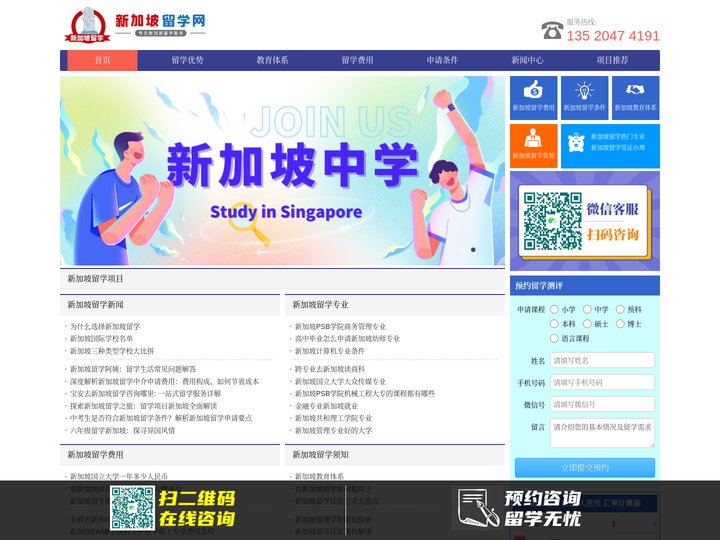Open 留学优势 nav menu item
The height and width of the screenshot is (540, 720).
(187, 60)
